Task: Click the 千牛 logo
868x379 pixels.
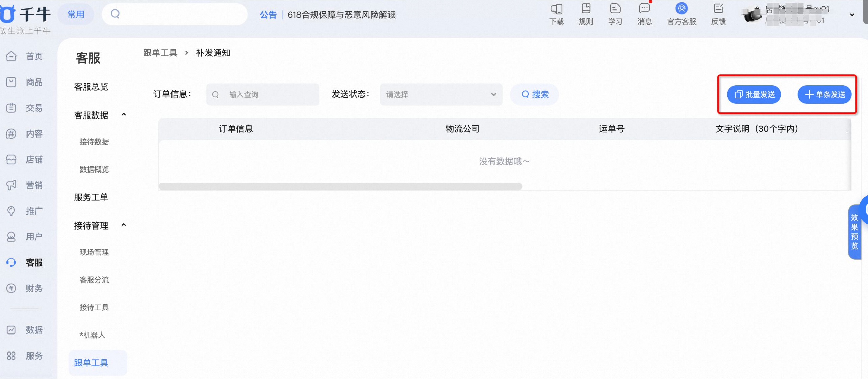Action: (25, 14)
